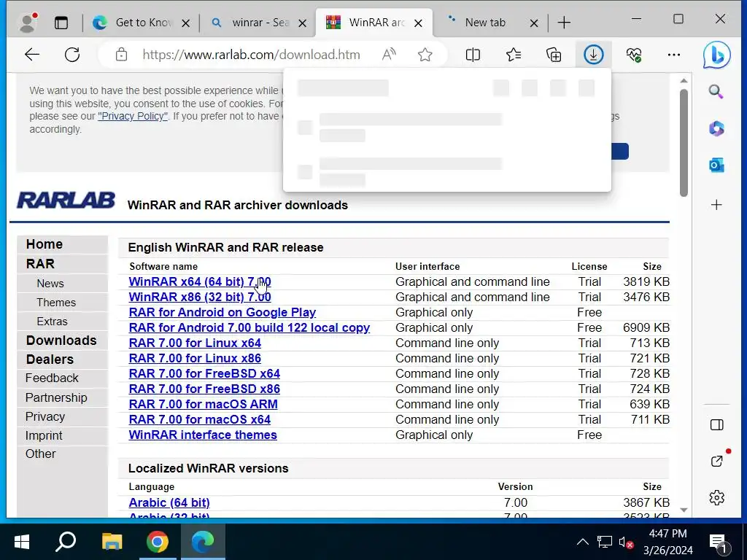
Task: Click the RARLAB logo
Action: tap(66, 201)
